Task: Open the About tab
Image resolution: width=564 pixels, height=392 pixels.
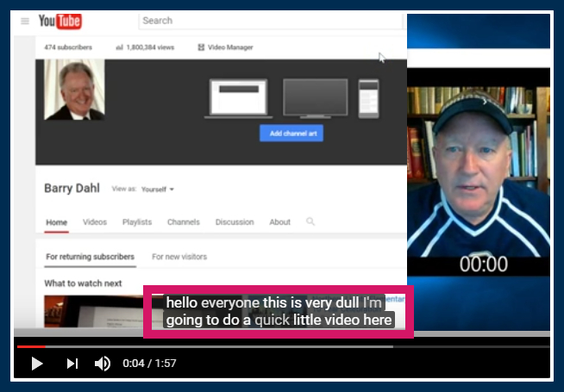Action: point(279,222)
